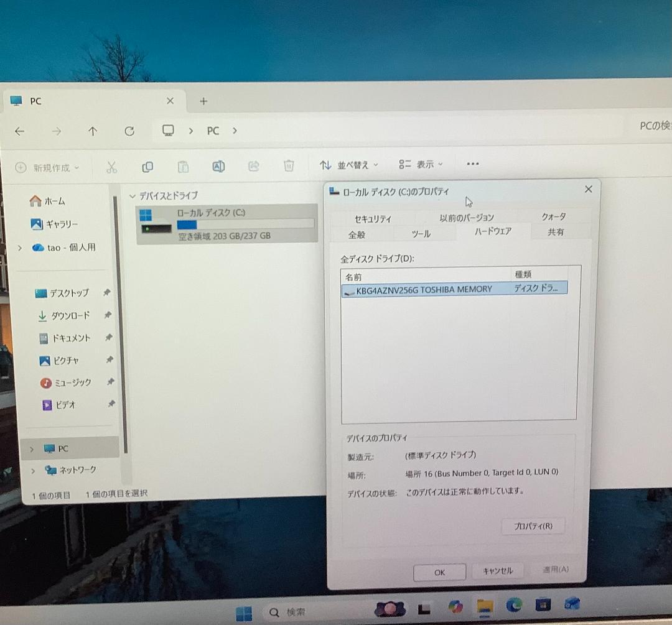Click the Copy icon in toolbar

[147, 167]
